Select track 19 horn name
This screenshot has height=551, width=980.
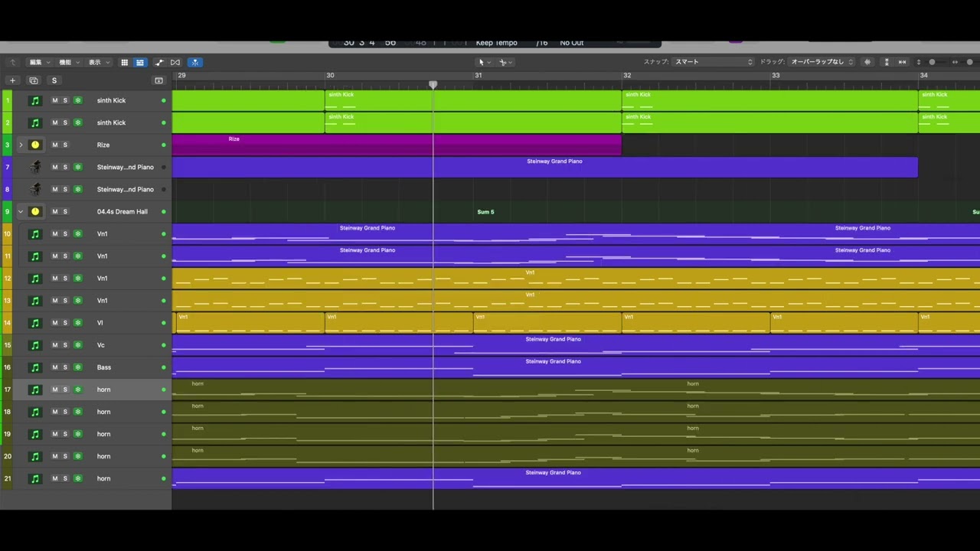pyautogui.click(x=103, y=434)
